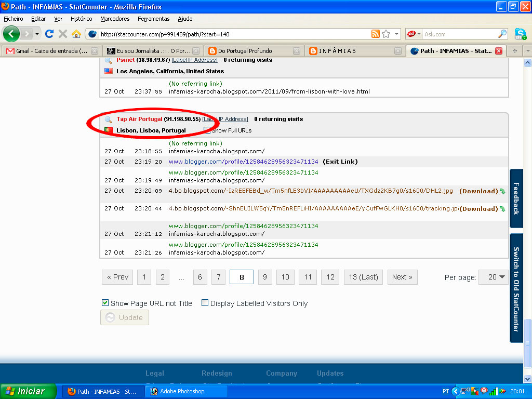Go to the Next results page
Viewport: 532px width, 399px height.
[403, 277]
